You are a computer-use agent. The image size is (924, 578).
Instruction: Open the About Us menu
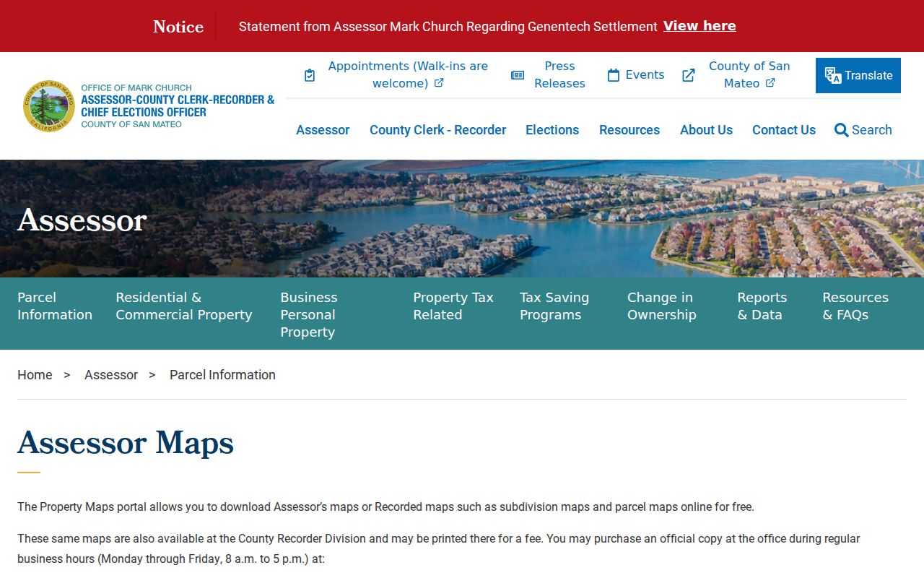pyautogui.click(x=706, y=130)
